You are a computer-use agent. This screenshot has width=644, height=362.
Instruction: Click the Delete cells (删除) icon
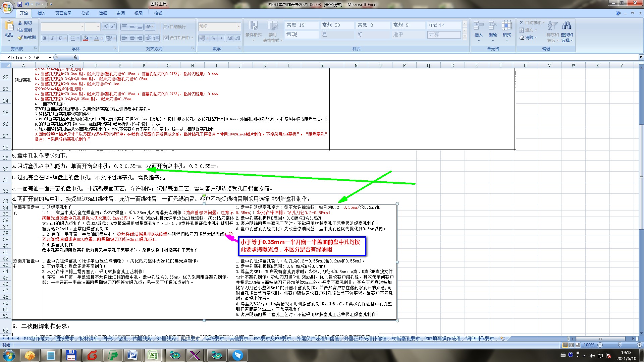point(492,26)
